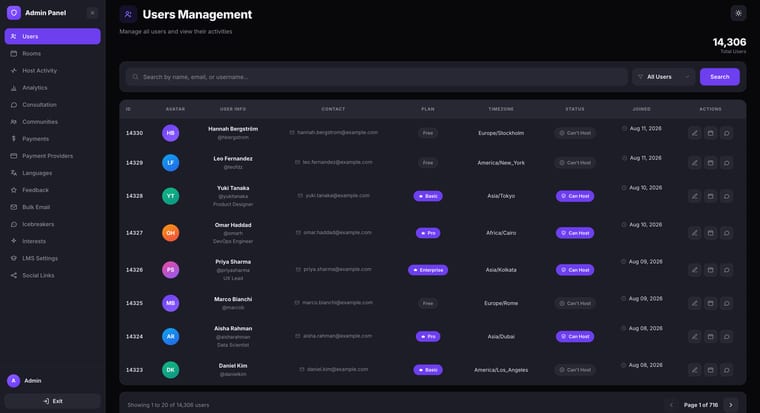Open calendar action for Daniel Kim

coord(711,370)
